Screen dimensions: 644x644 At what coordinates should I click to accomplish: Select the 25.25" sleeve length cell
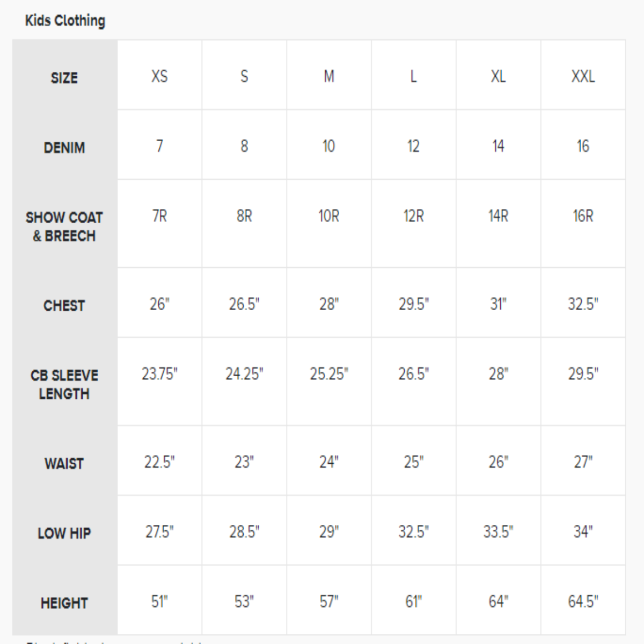click(329, 374)
